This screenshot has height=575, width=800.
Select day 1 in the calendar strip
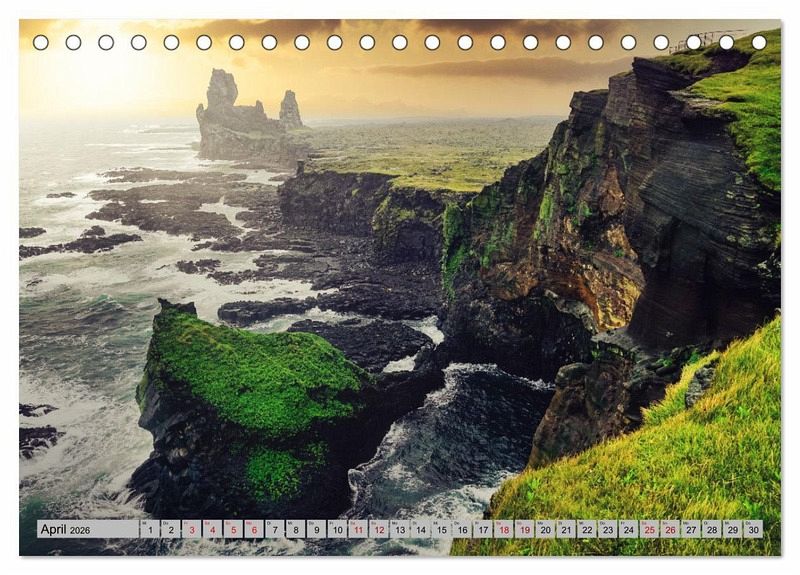[150, 530]
